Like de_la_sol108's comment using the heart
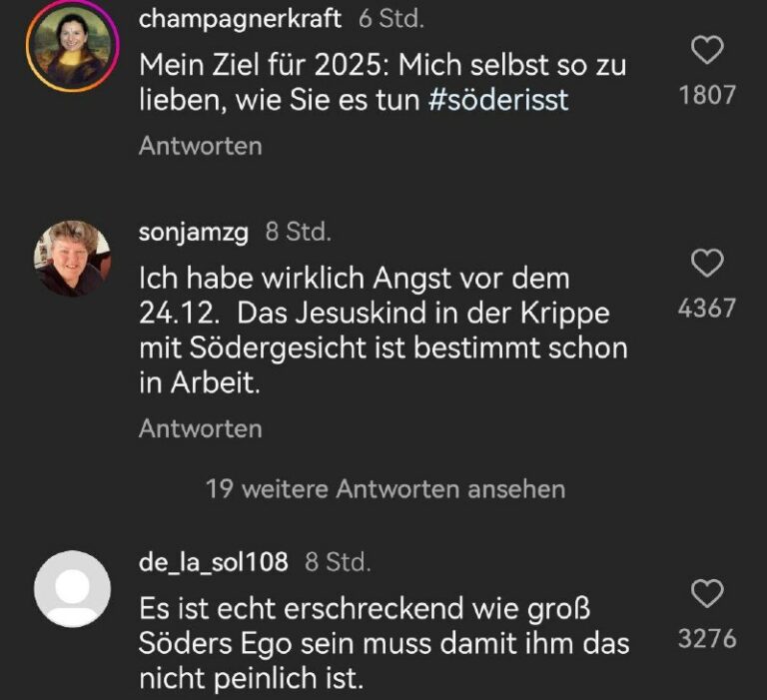 [707, 594]
